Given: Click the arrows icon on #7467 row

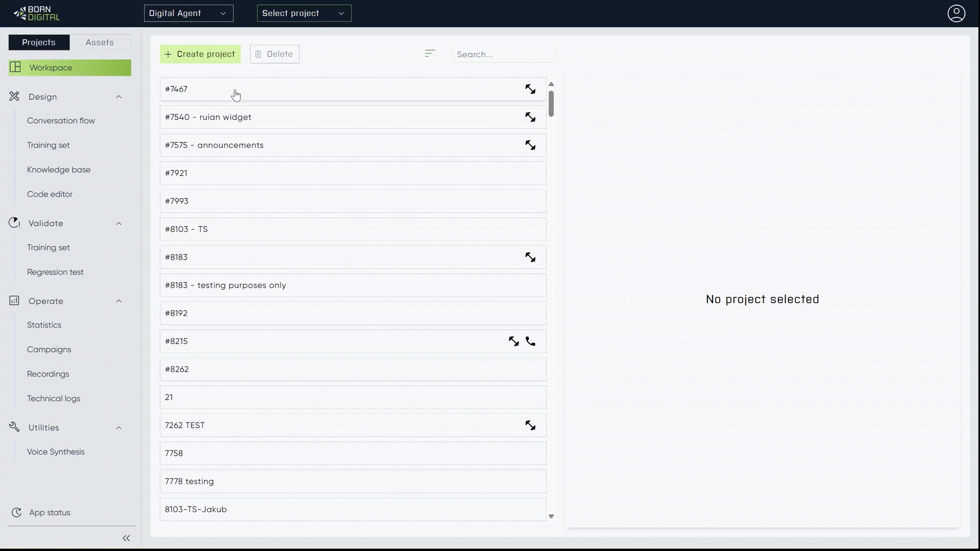Looking at the screenshot, I should (x=530, y=89).
